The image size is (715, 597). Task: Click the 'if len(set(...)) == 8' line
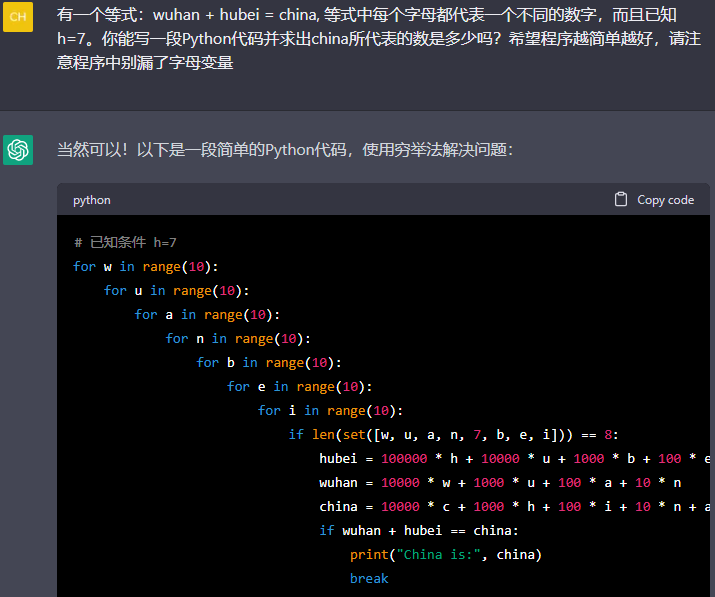[x=454, y=434]
